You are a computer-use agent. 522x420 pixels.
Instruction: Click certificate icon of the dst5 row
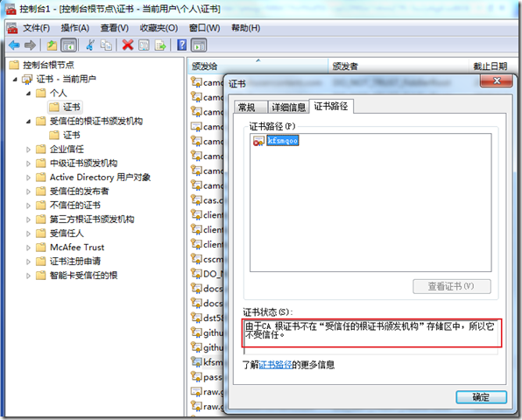coord(196,318)
